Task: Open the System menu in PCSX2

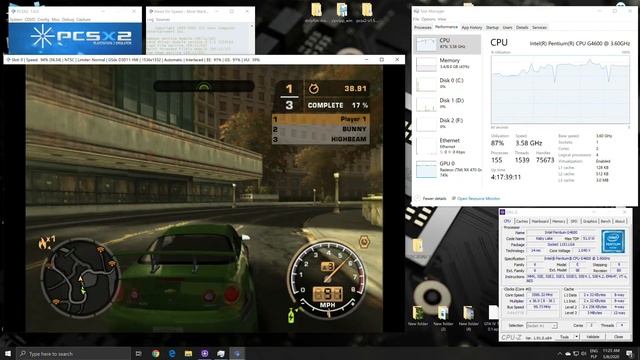Action: [x=16, y=19]
